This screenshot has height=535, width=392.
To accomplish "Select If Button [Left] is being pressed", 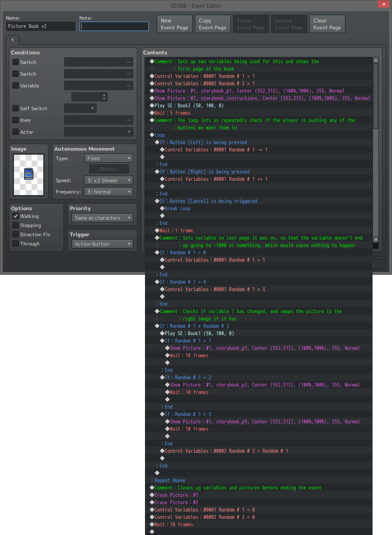I will [x=259, y=142].
